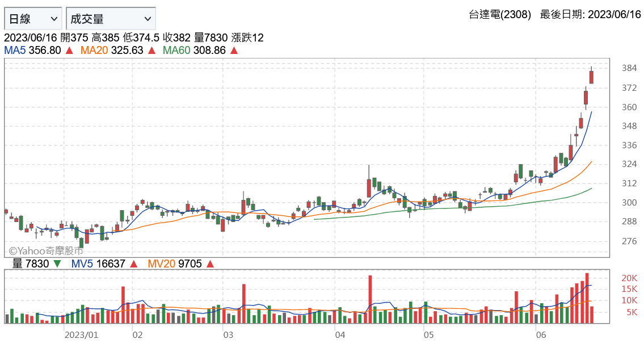Click the MV5 16637 label

[x=98, y=264]
